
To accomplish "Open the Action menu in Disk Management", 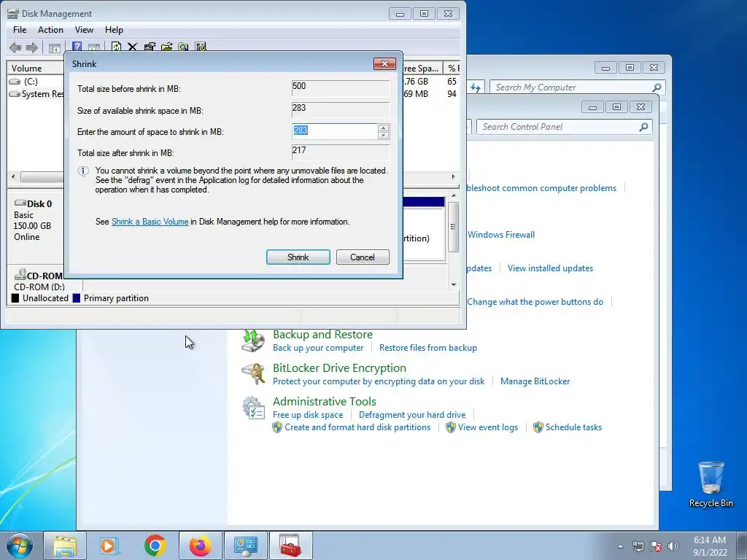I will [50, 29].
